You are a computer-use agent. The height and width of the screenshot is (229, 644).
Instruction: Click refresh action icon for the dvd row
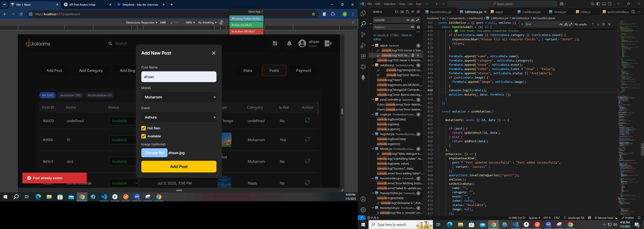tap(307, 161)
